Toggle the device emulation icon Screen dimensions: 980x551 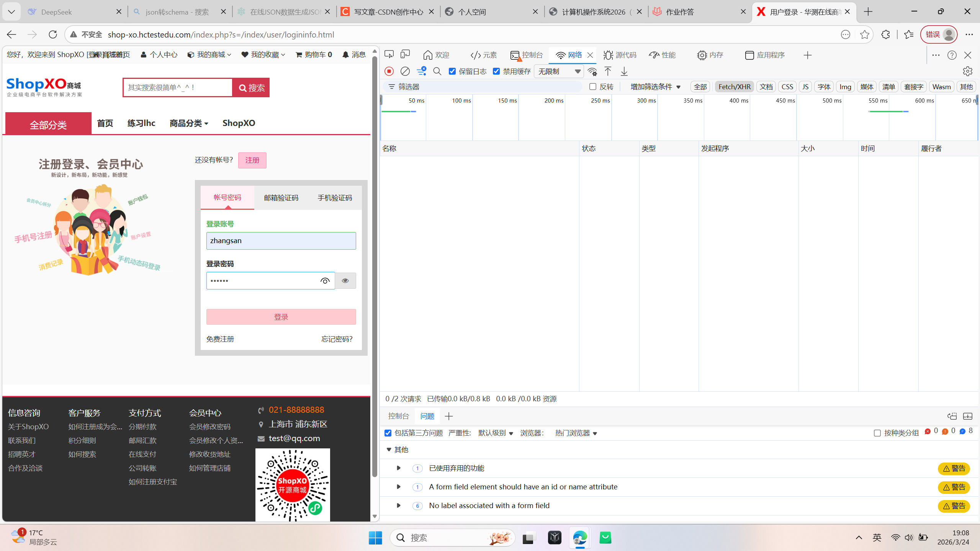coord(405,55)
